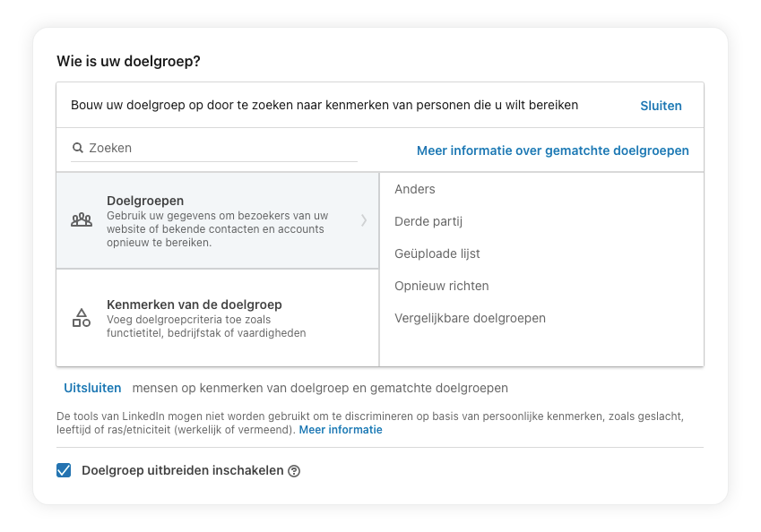761x532 pixels.
Task: Click the magnifying glass search icon
Action: [x=78, y=148]
